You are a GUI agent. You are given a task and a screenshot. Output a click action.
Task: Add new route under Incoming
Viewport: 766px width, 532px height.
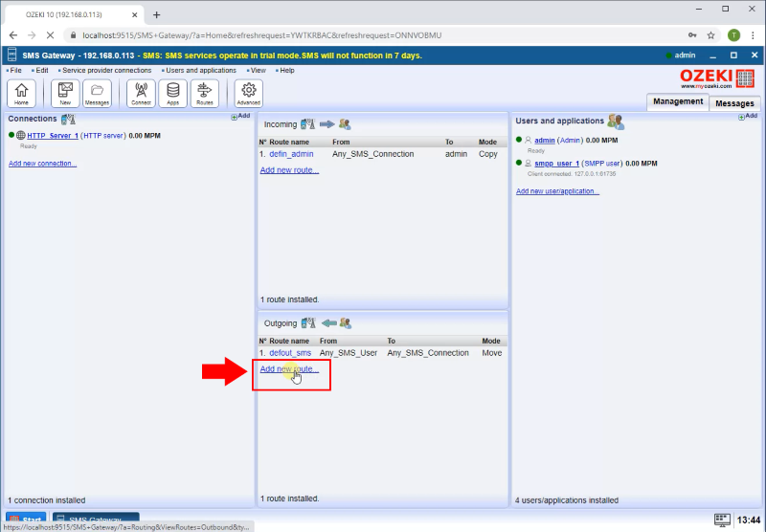(289, 170)
